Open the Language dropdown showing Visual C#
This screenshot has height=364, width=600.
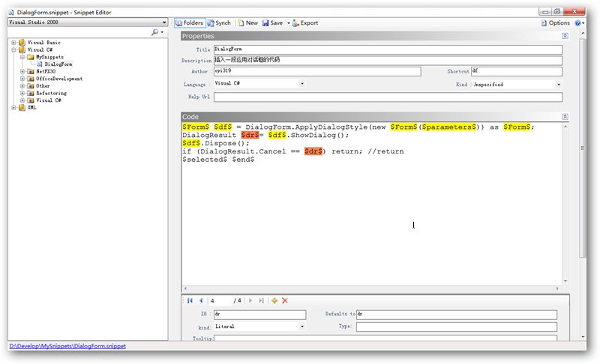click(x=302, y=84)
